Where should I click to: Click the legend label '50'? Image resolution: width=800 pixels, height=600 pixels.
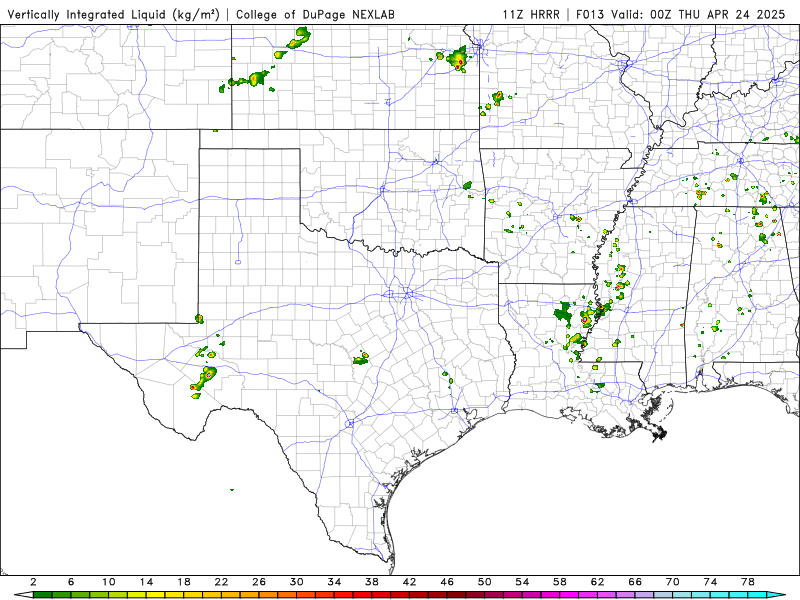pos(485,582)
